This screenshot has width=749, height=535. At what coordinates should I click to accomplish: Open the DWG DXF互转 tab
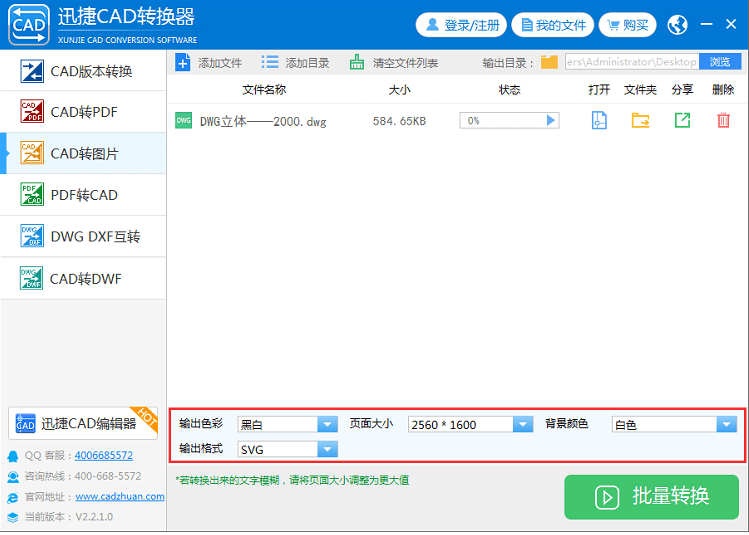[x=83, y=236]
